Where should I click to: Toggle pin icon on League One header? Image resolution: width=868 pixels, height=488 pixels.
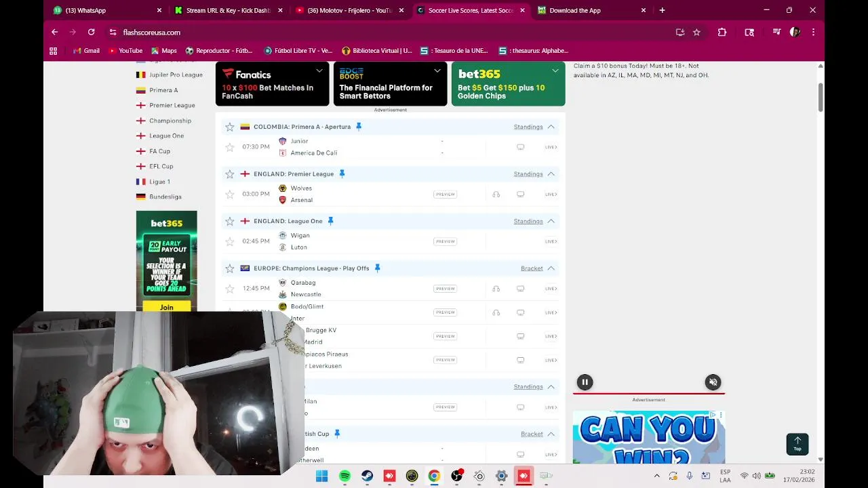(330, 221)
